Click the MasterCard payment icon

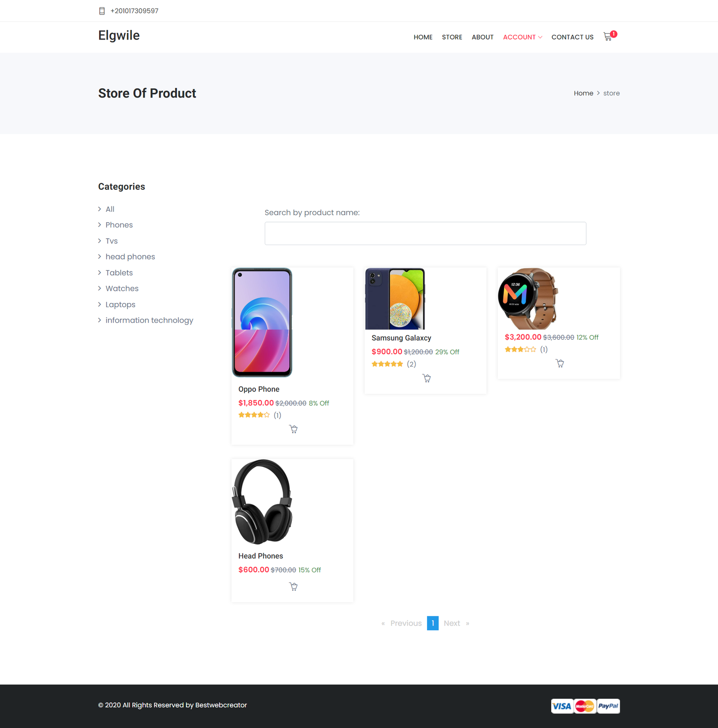[585, 706]
